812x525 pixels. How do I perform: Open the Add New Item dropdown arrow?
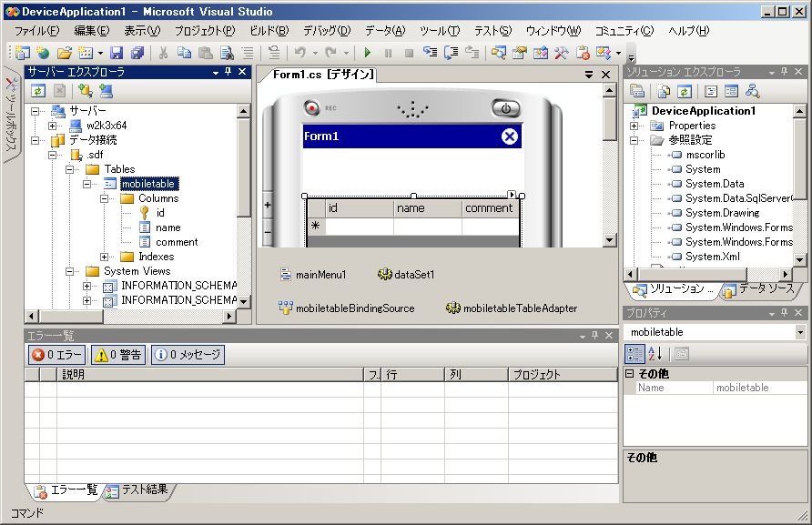point(100,53)
